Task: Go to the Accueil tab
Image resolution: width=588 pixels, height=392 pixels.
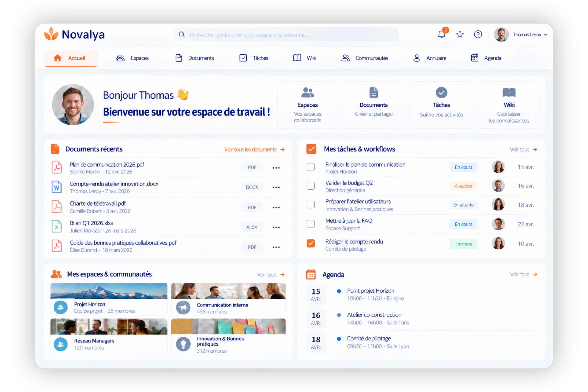Action: click(71, 58)
